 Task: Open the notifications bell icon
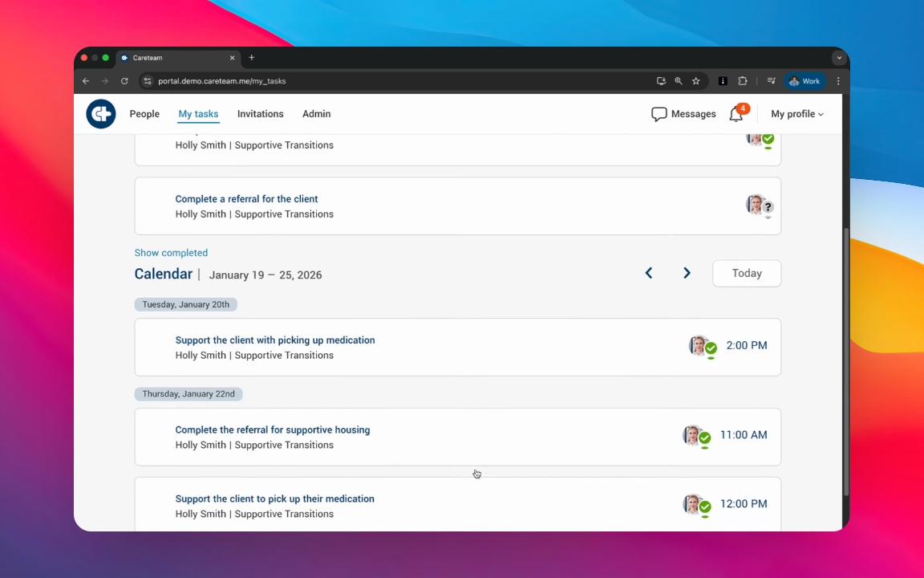(x=736, y=114)
